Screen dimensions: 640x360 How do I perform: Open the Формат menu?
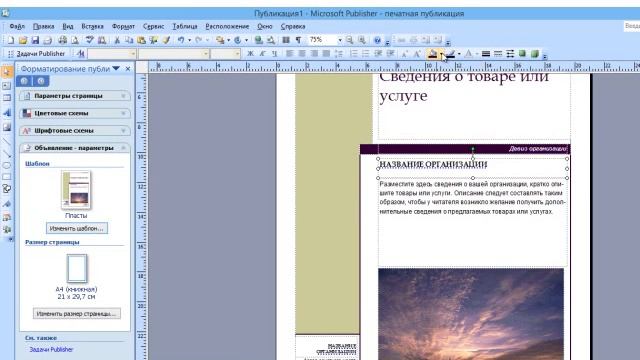(123, 27)
